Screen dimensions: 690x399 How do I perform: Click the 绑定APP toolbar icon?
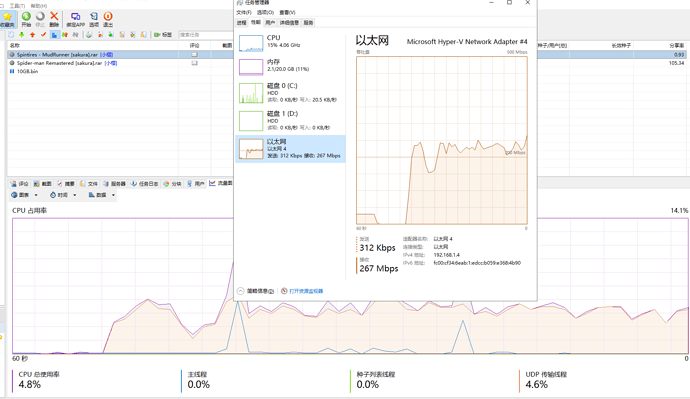click(x=75, y=19)
